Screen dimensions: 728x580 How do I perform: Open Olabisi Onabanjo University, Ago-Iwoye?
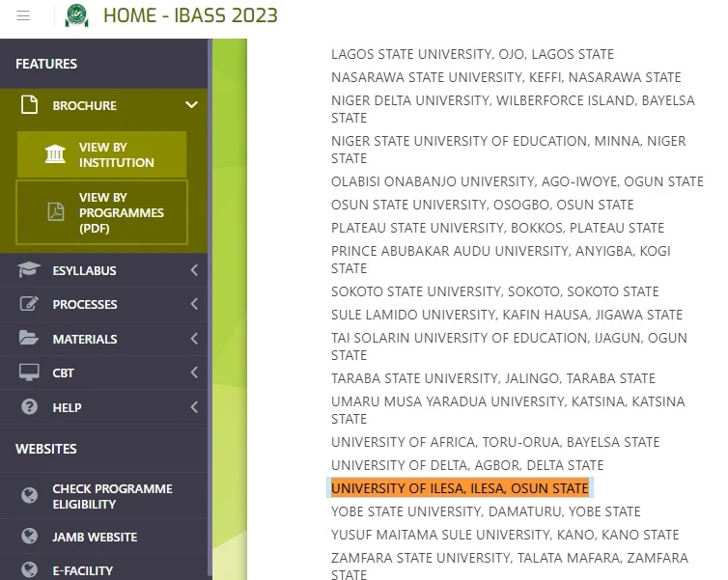tap(518, 181)
